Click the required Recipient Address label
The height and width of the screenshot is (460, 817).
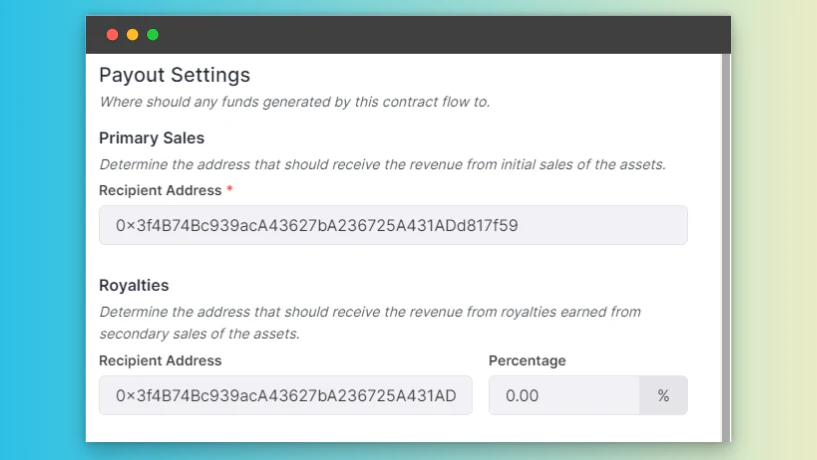click(160, 191)
